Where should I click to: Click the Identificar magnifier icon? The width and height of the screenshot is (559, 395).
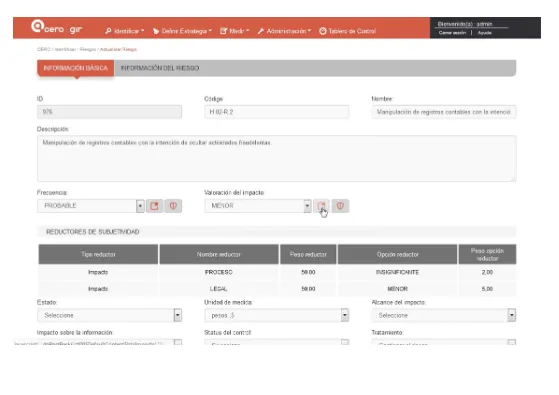coord(108,31)
